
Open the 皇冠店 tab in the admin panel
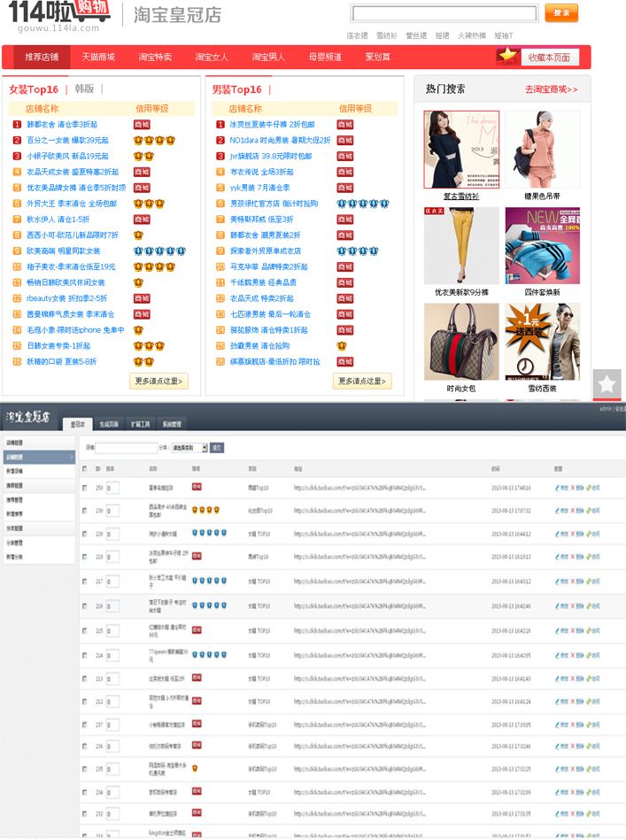click(x=78, y=424)
